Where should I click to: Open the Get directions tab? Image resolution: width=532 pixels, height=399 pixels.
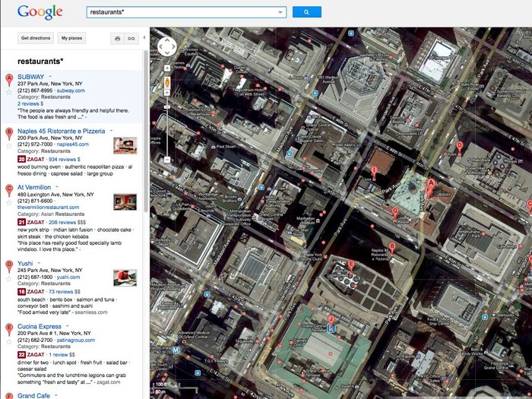(x=36, y=38)
